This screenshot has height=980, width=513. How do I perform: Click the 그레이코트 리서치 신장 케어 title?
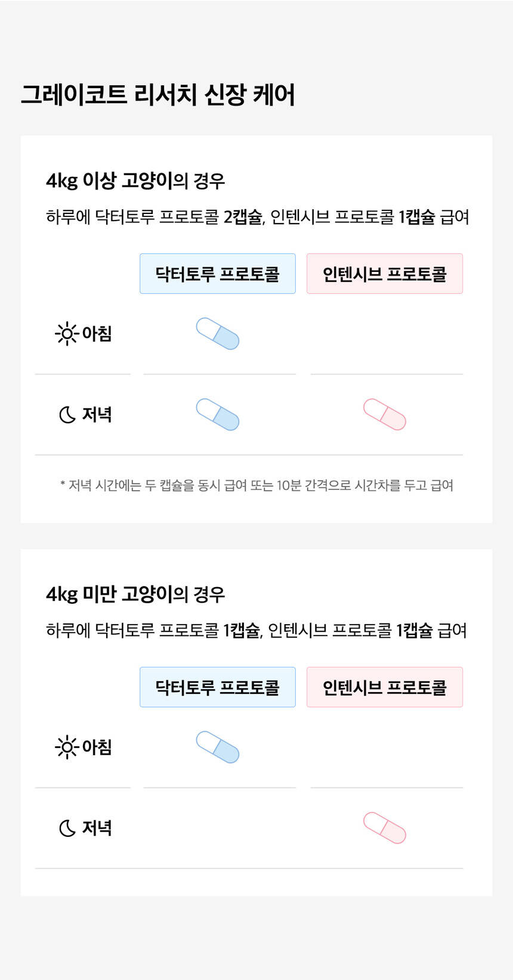158,95
